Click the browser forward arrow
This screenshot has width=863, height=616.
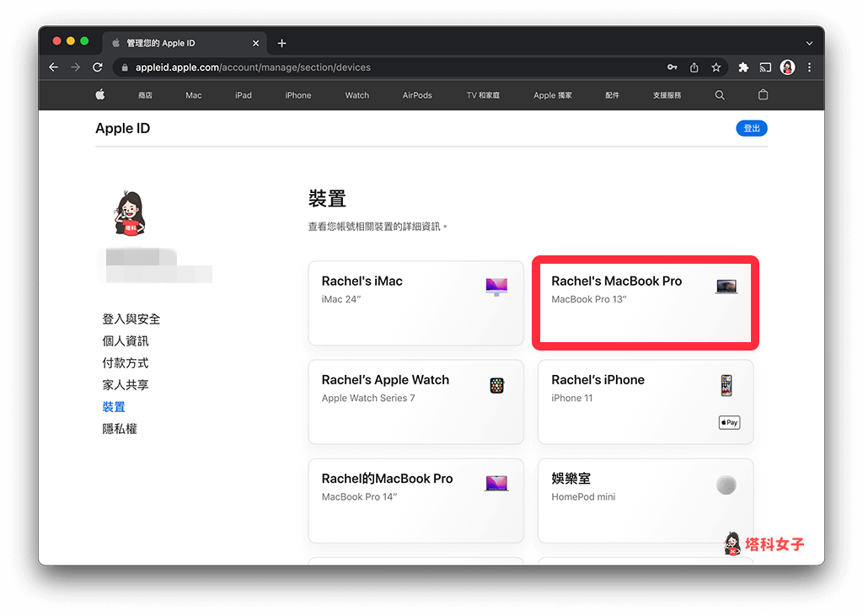75,67
